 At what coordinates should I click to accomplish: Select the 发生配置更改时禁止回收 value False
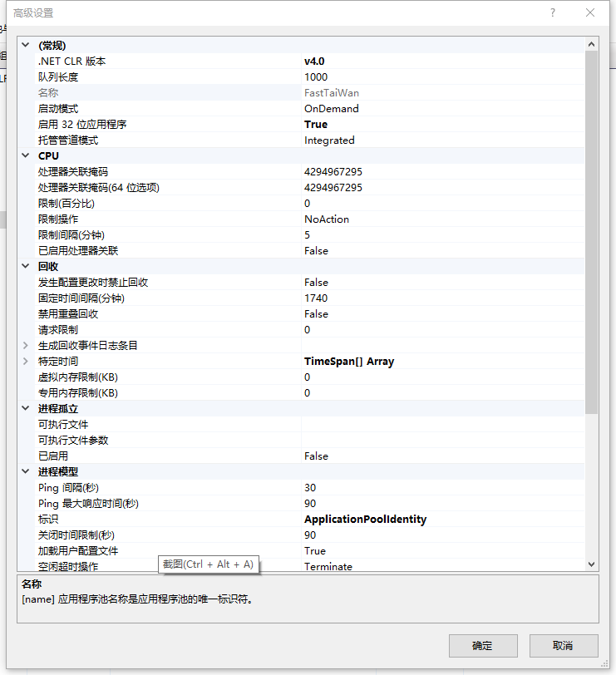pyautogui.click(x=316, y=283)
